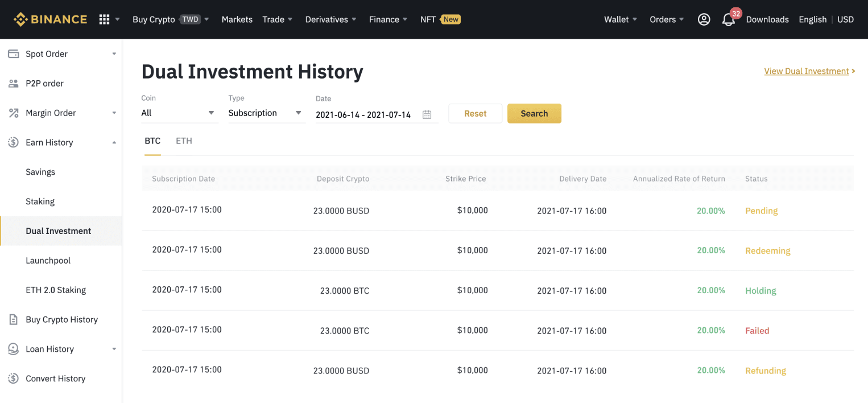Click the Subscription Date column header
Screen dimensions: 868x403
tap(183, 179)
